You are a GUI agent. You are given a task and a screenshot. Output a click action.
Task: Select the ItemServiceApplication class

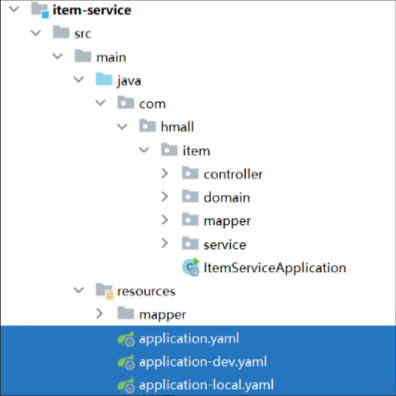click(275, 268)
